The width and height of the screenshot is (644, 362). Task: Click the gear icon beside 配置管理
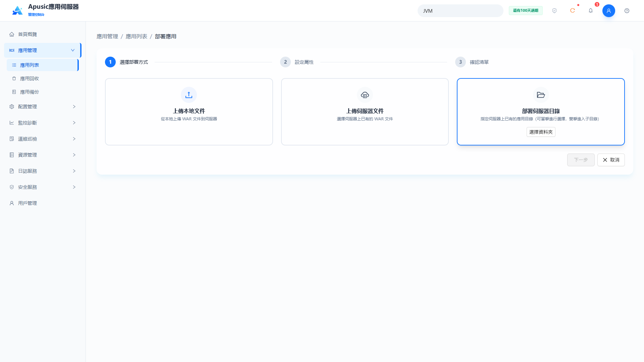pos(12,107)
